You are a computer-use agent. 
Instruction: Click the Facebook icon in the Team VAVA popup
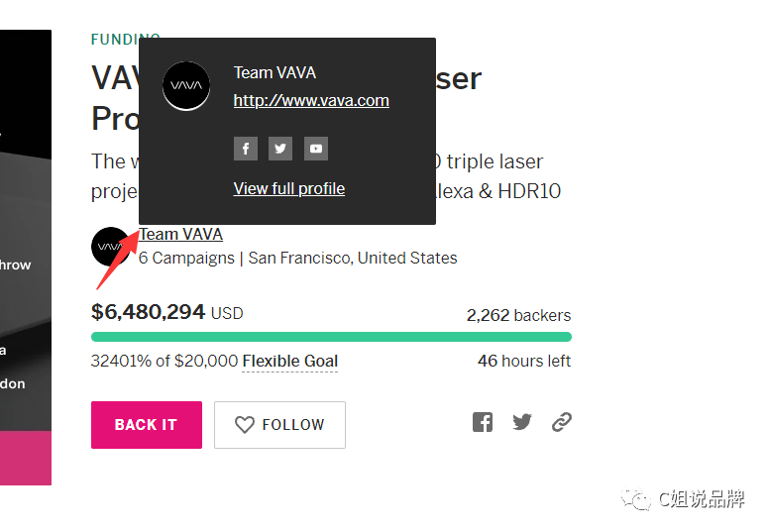coord(246,149)
